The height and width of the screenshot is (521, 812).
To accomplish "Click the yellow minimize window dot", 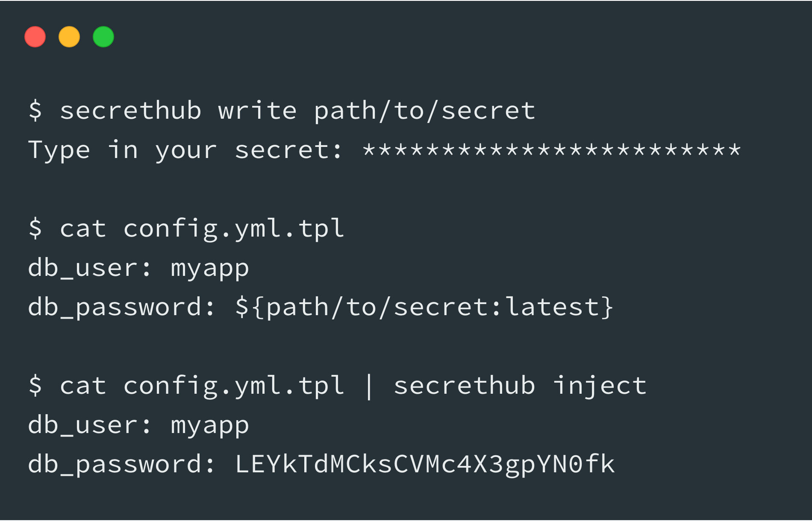I will coord(69,37).
